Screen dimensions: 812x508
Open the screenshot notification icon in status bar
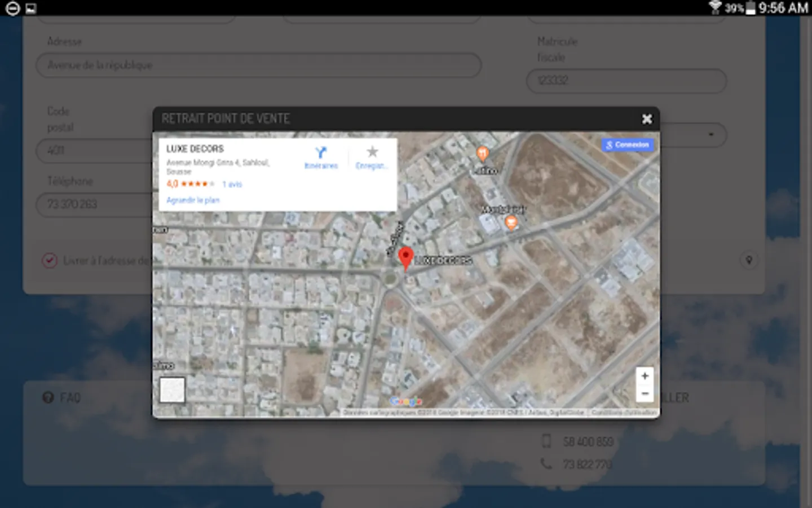point(30,8)
